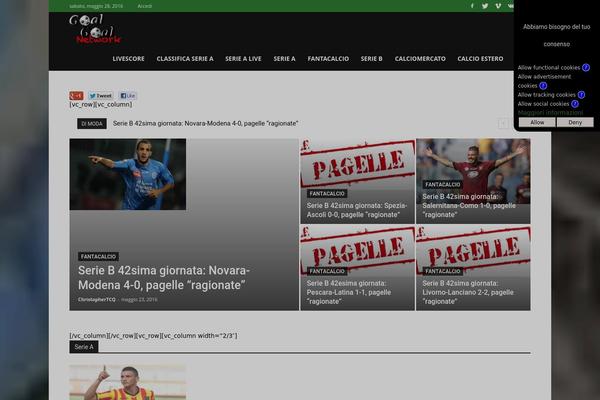Open CALCIOMERCATO menu item
Image resolution: width=600 pixels, height=400 pixels.
pos(420,59)
